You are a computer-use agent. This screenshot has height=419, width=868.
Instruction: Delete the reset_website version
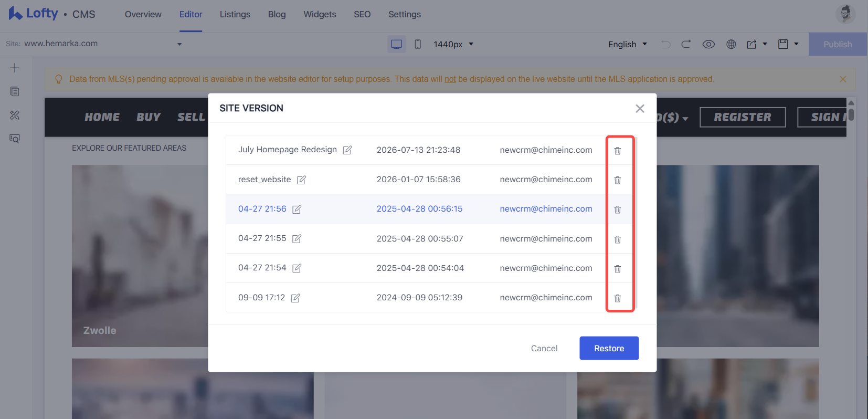(618, 180)
